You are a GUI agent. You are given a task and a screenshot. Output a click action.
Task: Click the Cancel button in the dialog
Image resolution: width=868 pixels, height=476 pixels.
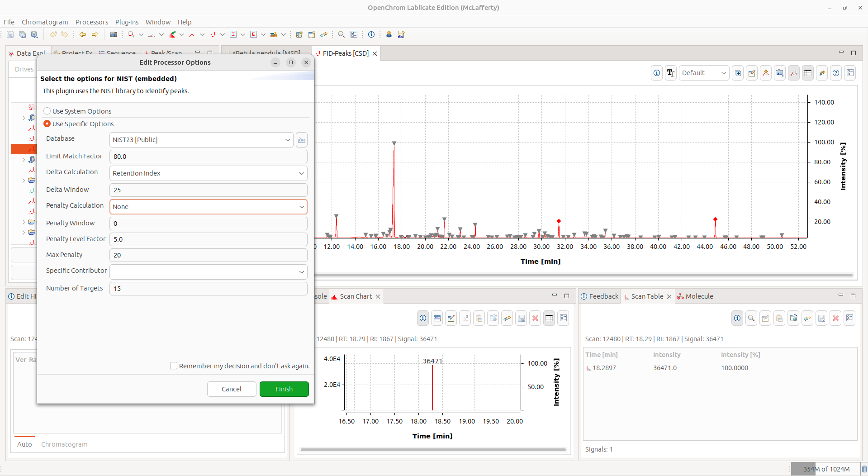pos(232,389)
